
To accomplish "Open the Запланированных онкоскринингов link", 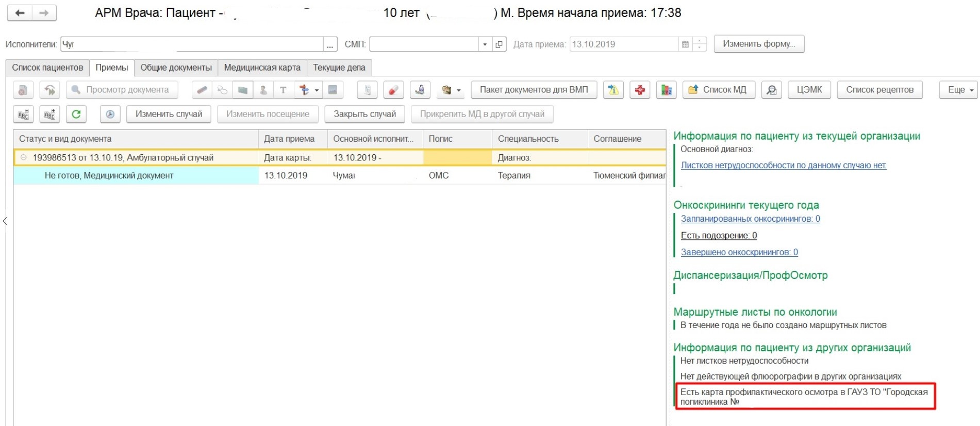I will [750, 219].
